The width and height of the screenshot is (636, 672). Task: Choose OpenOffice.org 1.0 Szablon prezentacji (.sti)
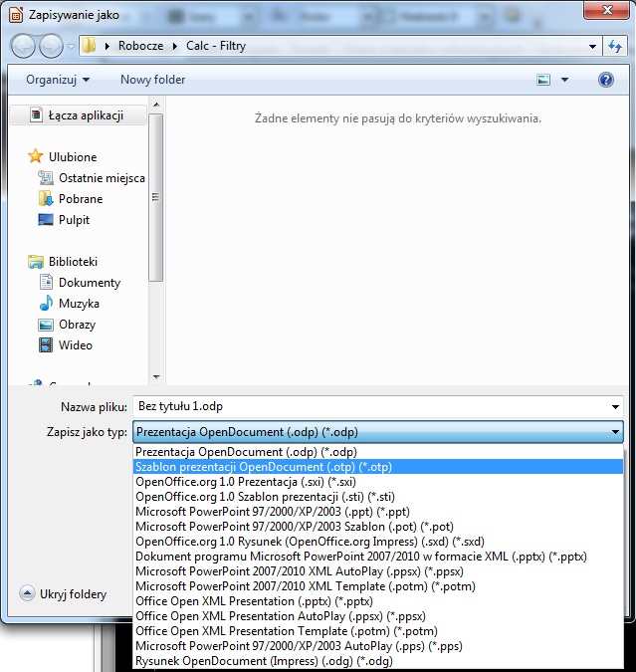[378, 497]
